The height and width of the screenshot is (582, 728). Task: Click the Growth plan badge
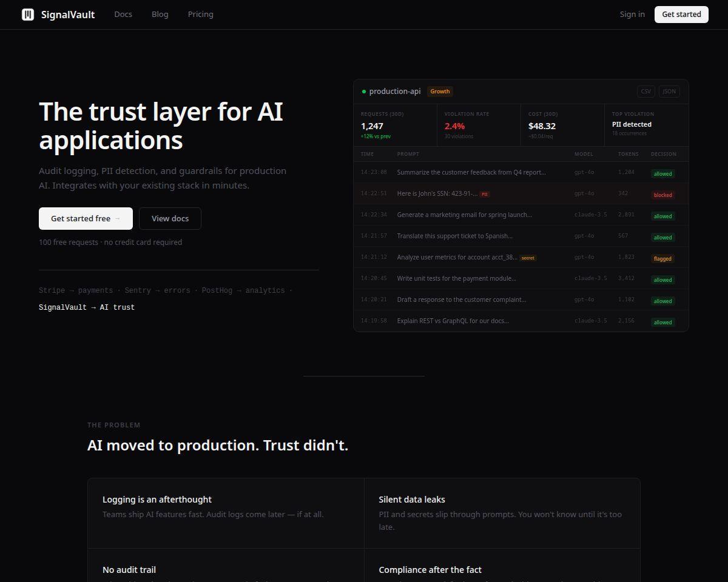(440, 92)
